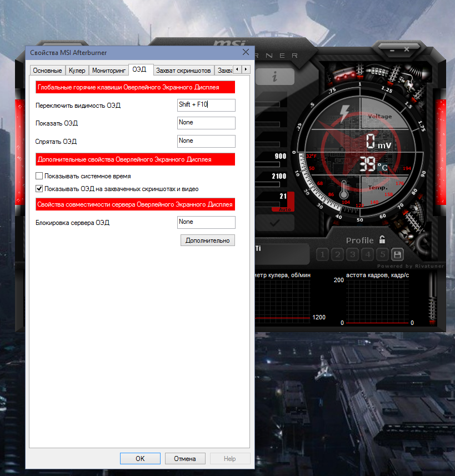Enable Показывать системное время checkbox
Image resolution: width=455 pixels, height=476 pixels.
(39, 176)
